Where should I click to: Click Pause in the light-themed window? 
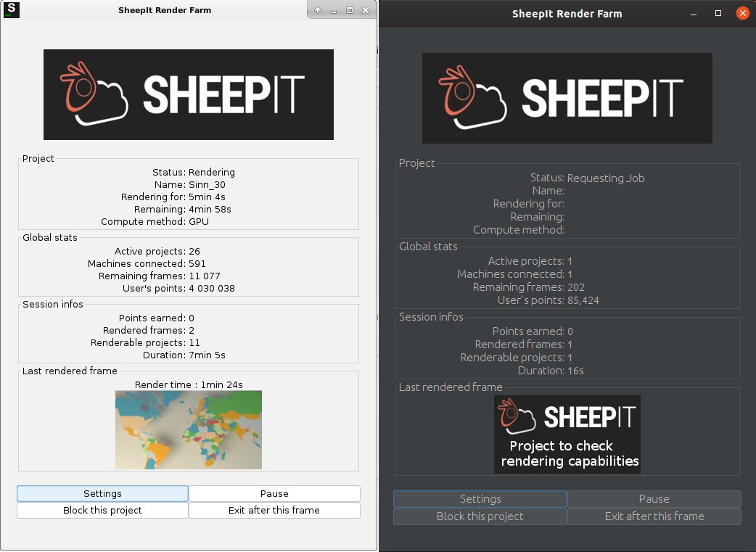pos(274,494)
